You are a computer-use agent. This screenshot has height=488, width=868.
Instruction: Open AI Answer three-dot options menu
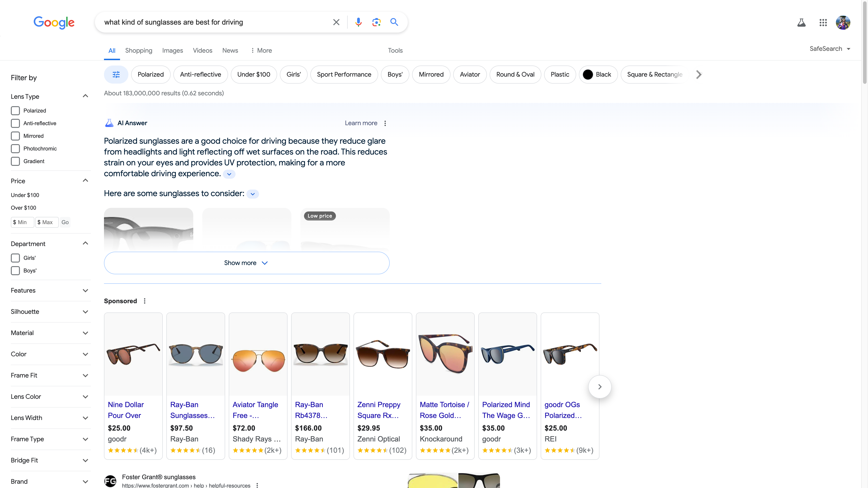click(385, 123)
